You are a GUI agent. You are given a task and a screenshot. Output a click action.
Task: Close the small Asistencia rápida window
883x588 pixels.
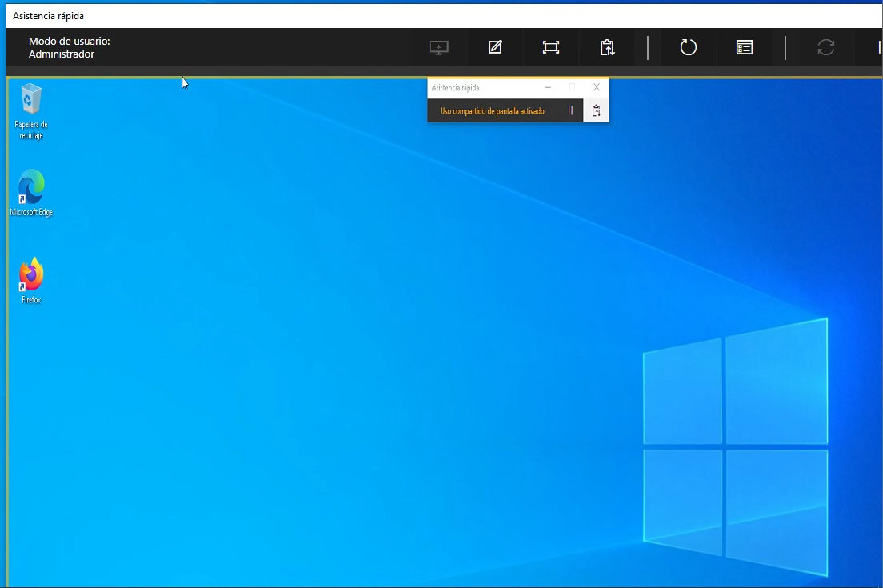597,87
